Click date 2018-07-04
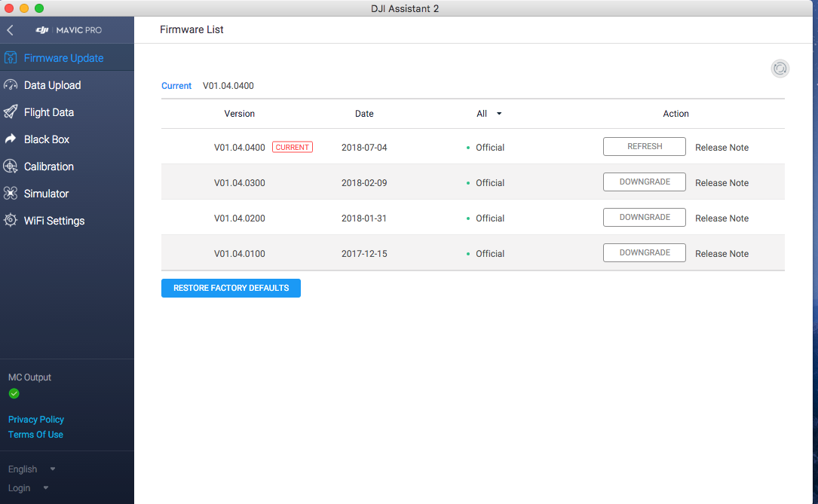 (364, 148)
